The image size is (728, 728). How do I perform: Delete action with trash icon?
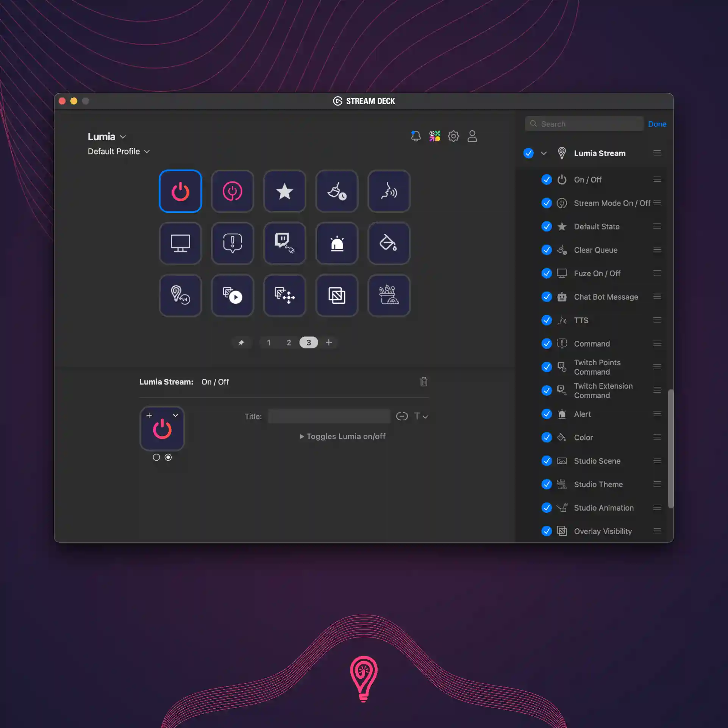(424, 382)
